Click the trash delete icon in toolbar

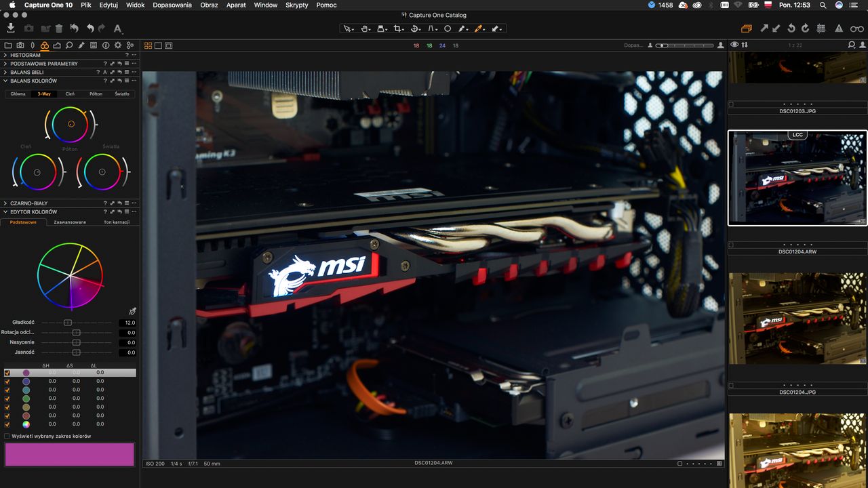point(59,28)
